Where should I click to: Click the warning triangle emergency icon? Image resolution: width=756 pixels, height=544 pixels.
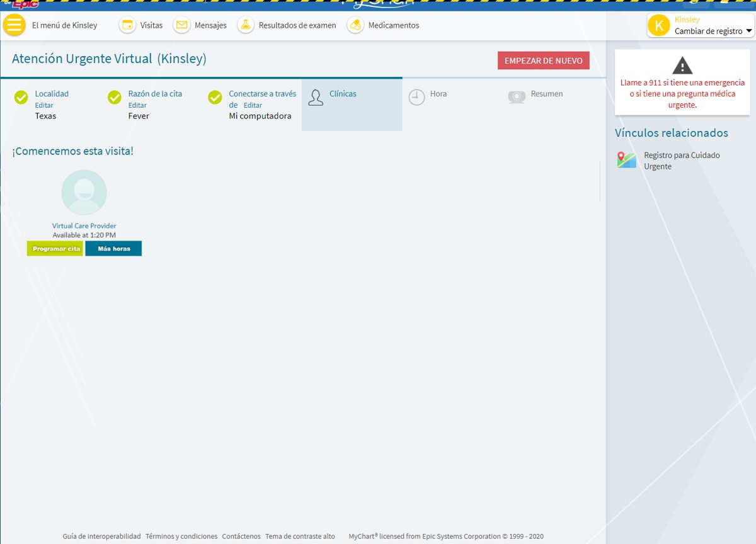pos(682,65)
